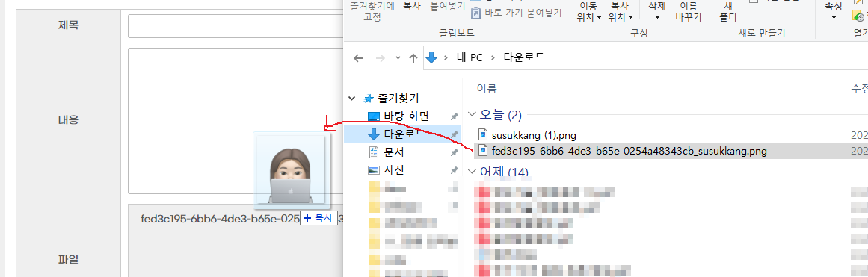Open the chevron between 내 PC and 다운로드
The image size is (868, 277).
coord(493,57)
